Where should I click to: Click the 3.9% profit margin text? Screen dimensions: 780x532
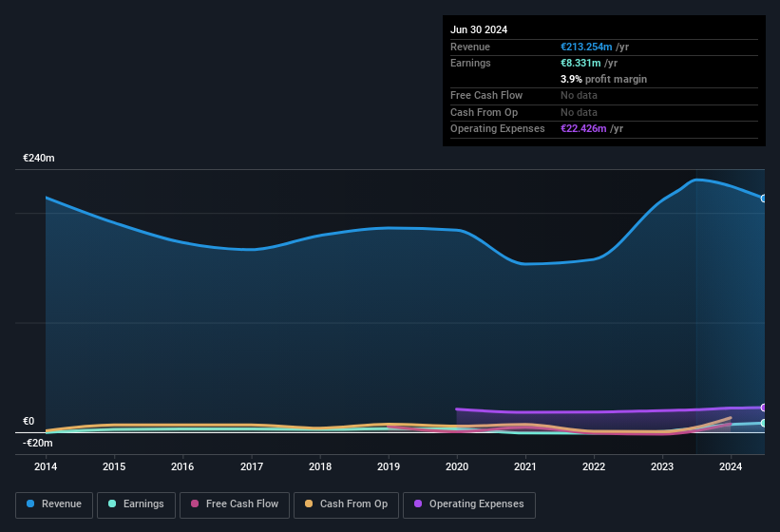pyautogui.click(x=603, y=79)
